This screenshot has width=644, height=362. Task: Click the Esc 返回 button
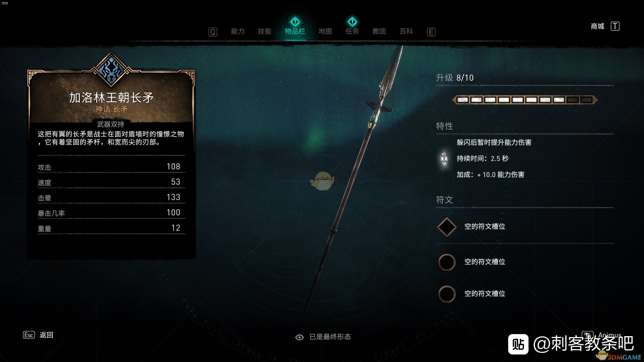tap(38, 335)
